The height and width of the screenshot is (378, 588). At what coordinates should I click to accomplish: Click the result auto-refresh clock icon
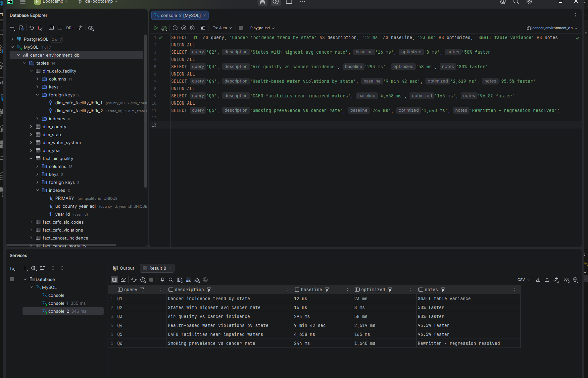tap(143, 280)
